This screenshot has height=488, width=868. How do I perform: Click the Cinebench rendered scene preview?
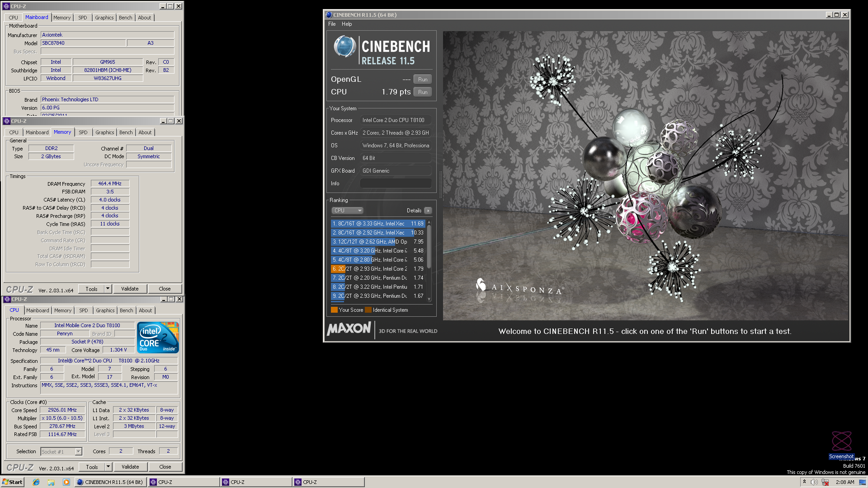coord(646,175)
